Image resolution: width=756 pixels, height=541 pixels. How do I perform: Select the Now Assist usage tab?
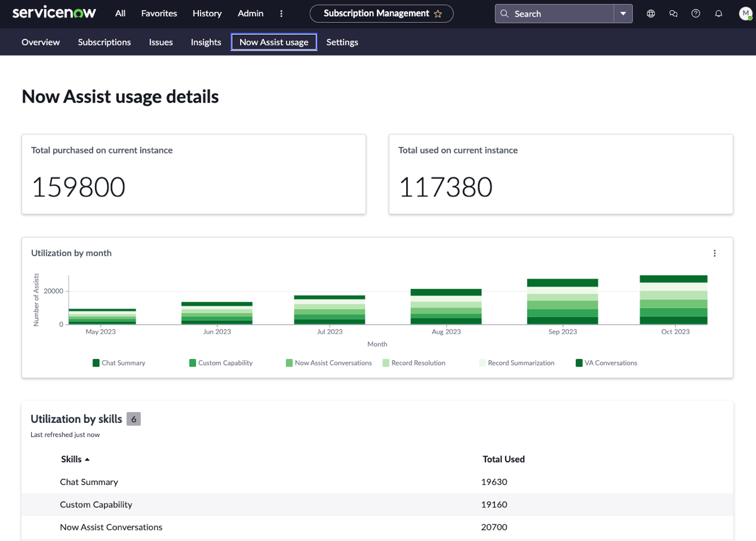click(x=274, y=42)
